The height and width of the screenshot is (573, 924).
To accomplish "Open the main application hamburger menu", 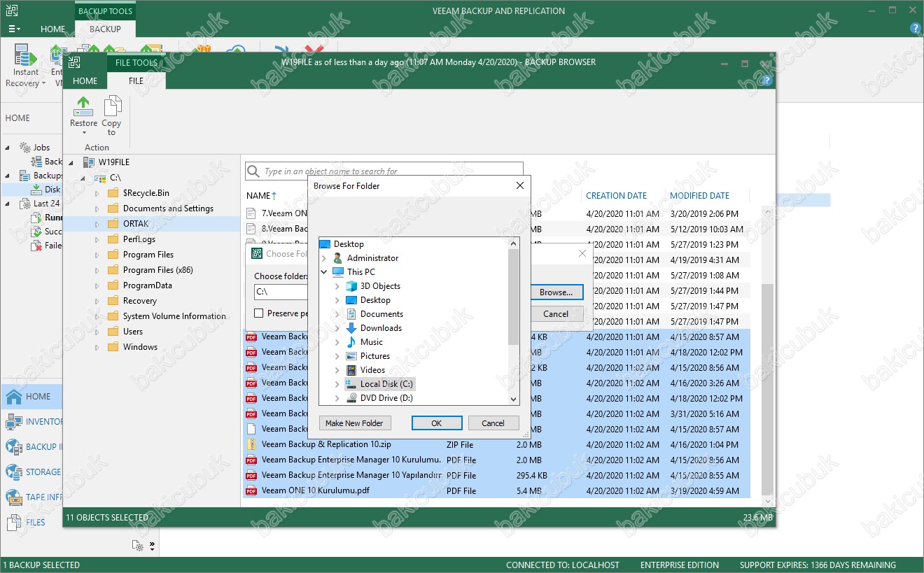I will tap(14, 29).
